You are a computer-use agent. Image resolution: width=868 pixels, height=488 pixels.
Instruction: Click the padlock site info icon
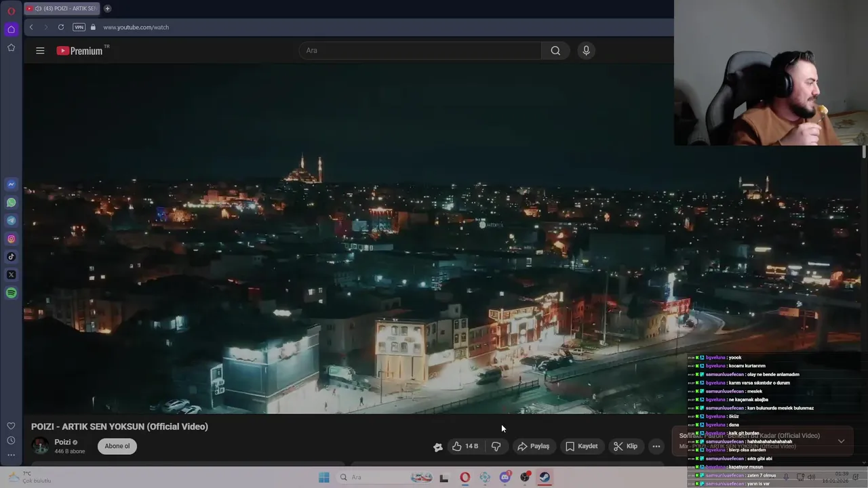click(x=93, y=27)
